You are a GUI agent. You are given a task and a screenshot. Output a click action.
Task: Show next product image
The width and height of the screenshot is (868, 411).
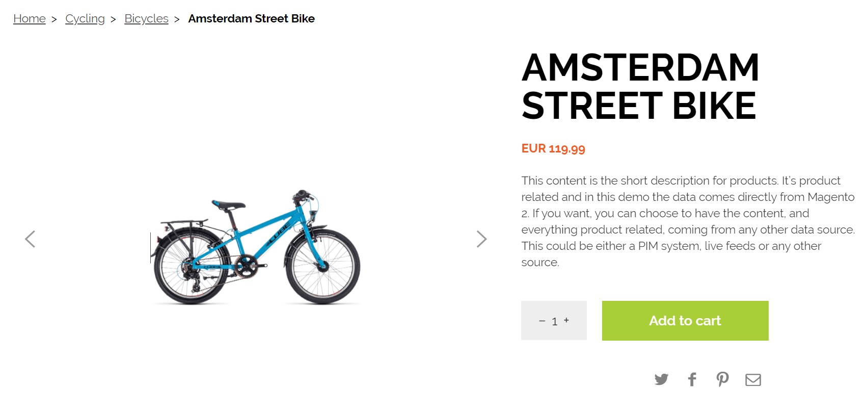(481, 239)
